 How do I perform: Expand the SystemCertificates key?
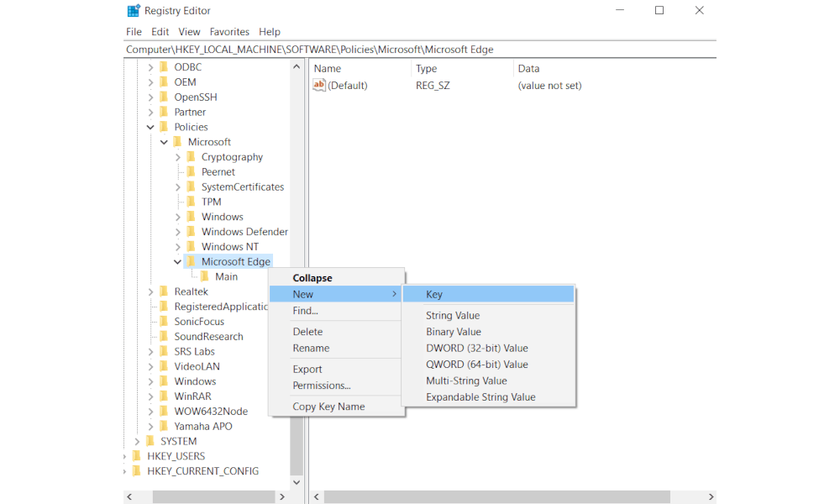(178, 187)
